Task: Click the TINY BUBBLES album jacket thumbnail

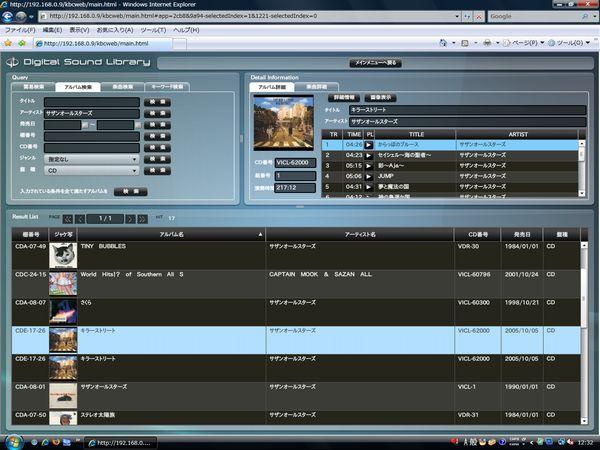Action: [63, 253]
